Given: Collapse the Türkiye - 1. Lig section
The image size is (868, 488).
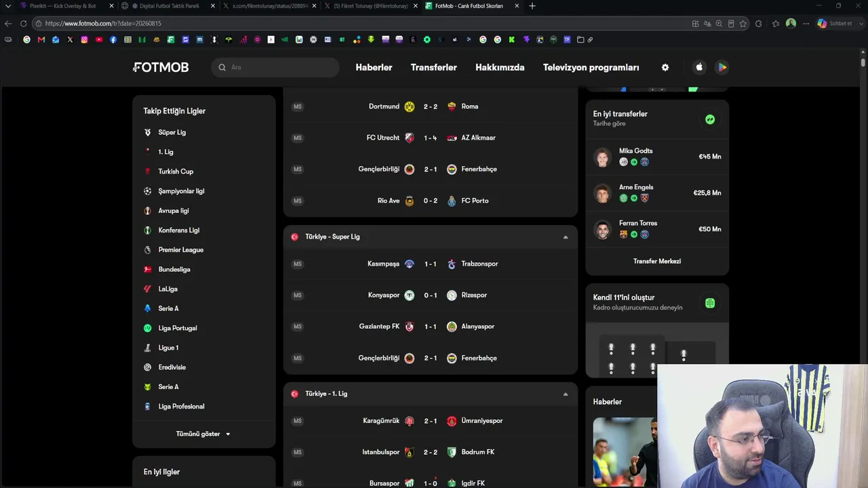Looking at the screenshot, I should click(x=566, y=394).
